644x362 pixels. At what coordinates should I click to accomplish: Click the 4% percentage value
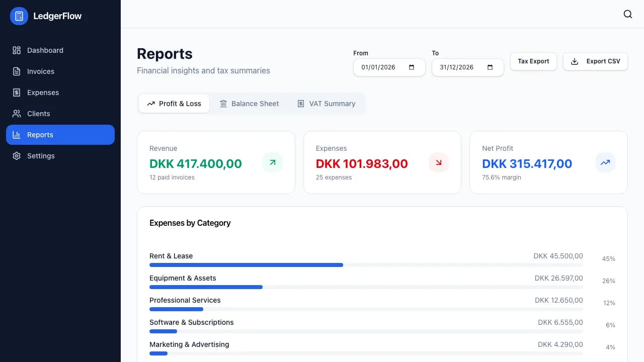pyautogui.click(x=610, y=347)
